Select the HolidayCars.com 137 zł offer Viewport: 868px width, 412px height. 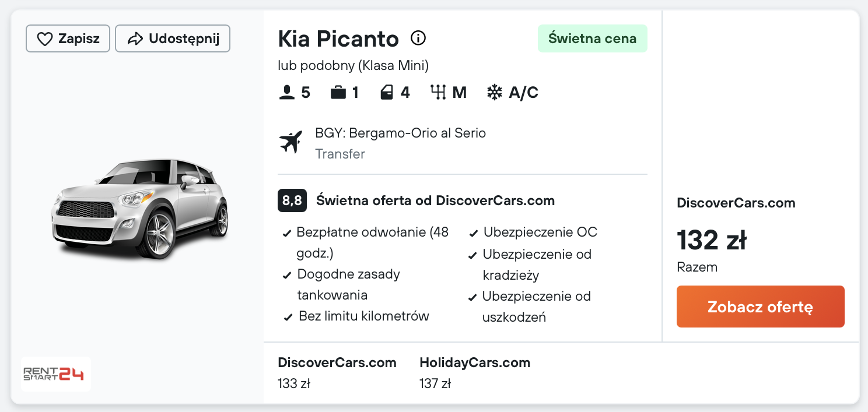(474, 372)
